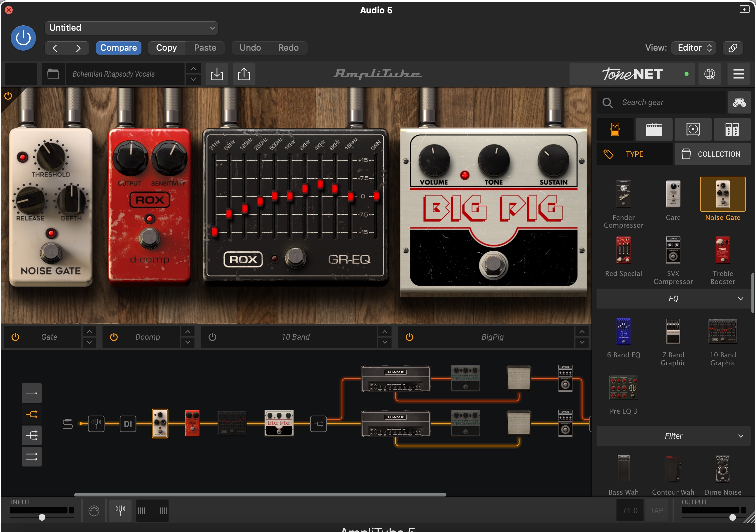Click the Copy button

(166, 48)
